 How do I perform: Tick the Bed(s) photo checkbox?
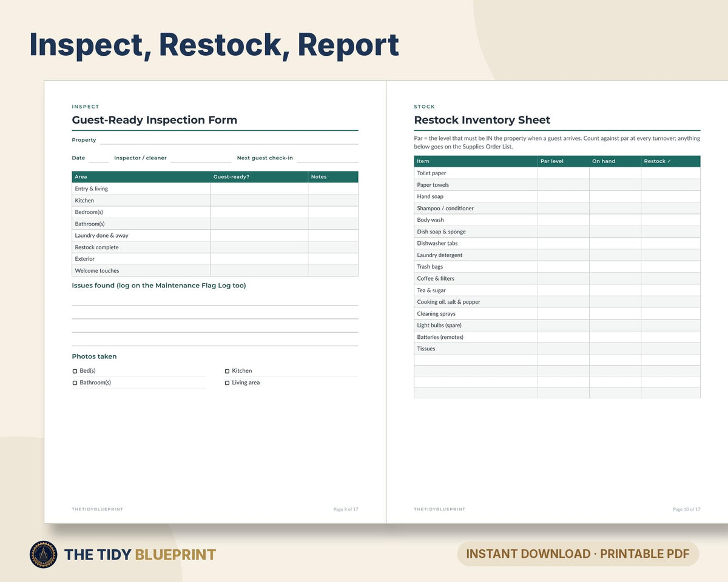pos(75,371)
